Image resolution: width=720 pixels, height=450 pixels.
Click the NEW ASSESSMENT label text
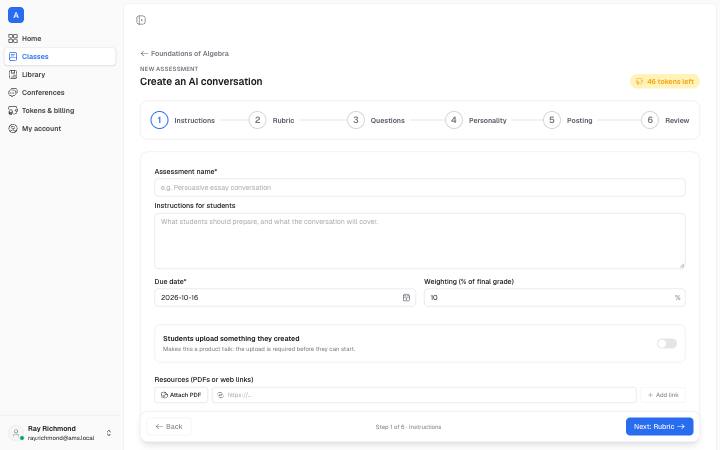pyautogui.click(x=169, y=69)
